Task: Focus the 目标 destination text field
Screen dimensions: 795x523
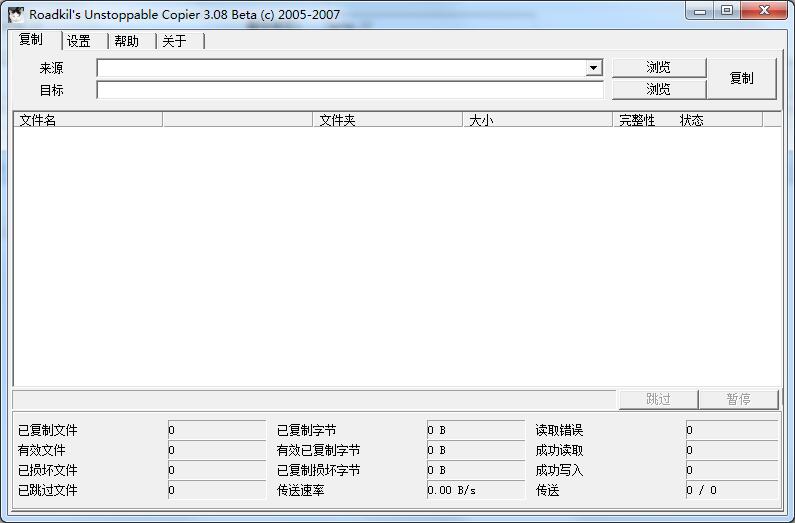Action: [x=350, y=90]
